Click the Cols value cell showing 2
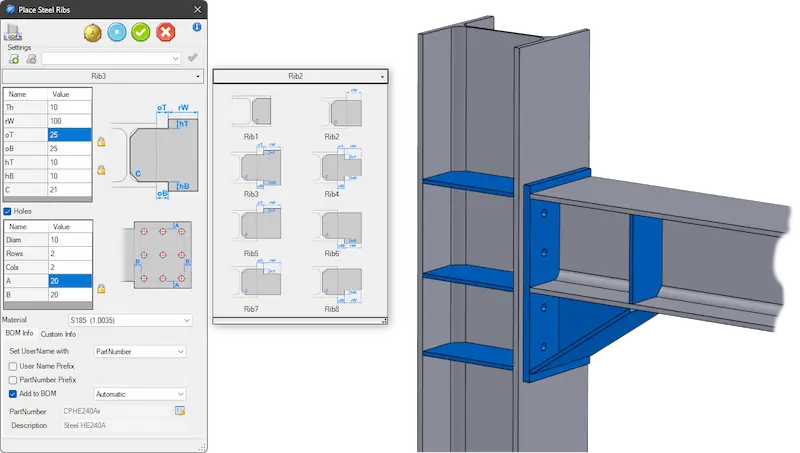This screenshot has width=800, height=453. point(70,267)
